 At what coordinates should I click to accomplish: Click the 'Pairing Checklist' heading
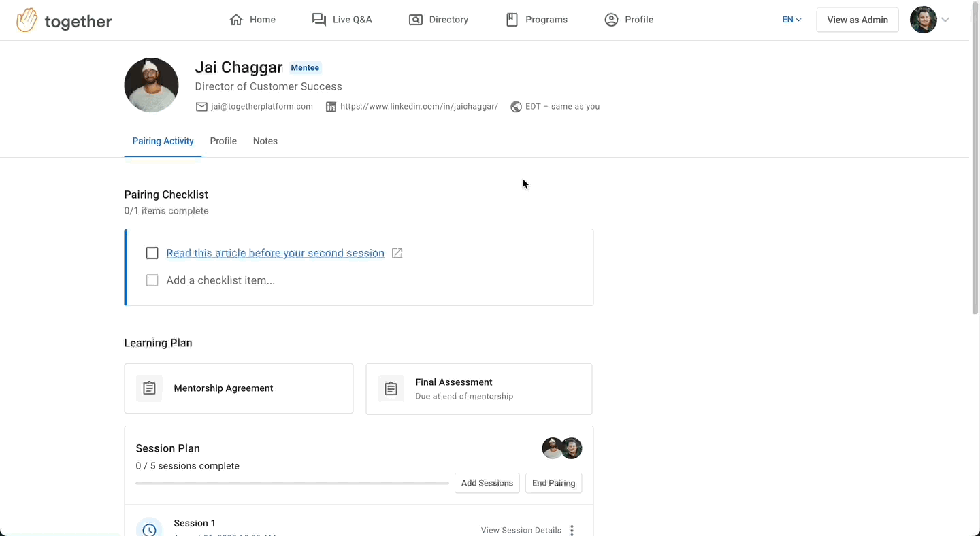point(166,195)
